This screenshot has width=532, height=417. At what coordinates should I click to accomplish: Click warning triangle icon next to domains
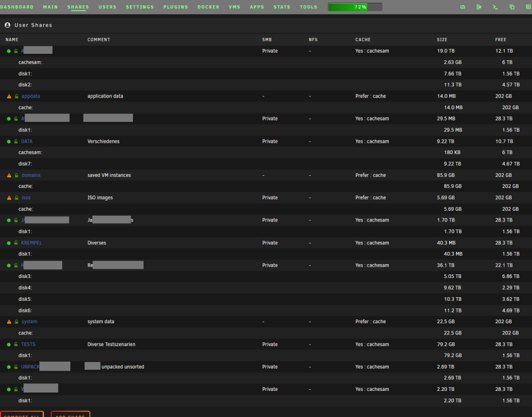tap(9, 176)
